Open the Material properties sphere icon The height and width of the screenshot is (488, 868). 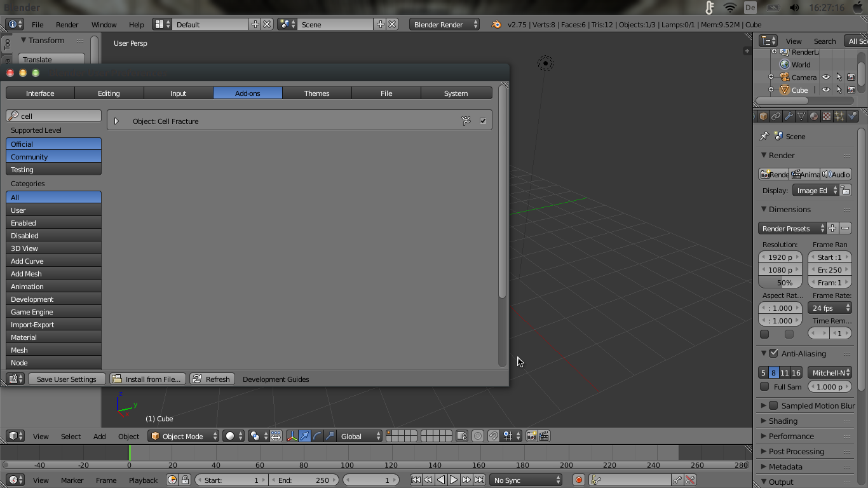point(814,116)
